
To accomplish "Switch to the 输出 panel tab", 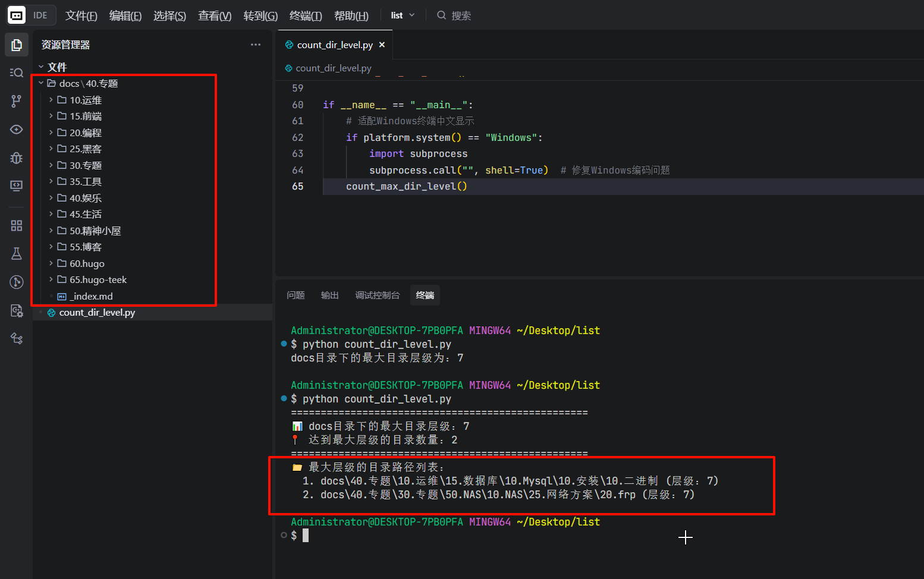I will (x=329, y=295).
